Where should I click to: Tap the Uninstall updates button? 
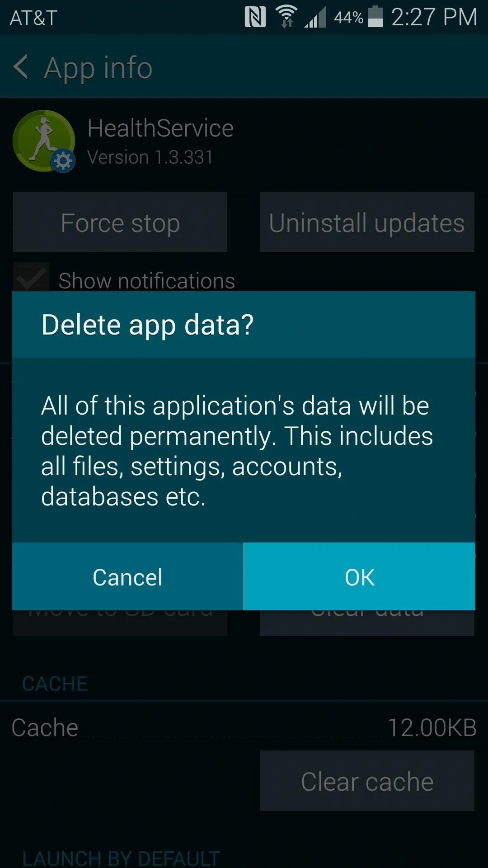[x=367, y=222]
